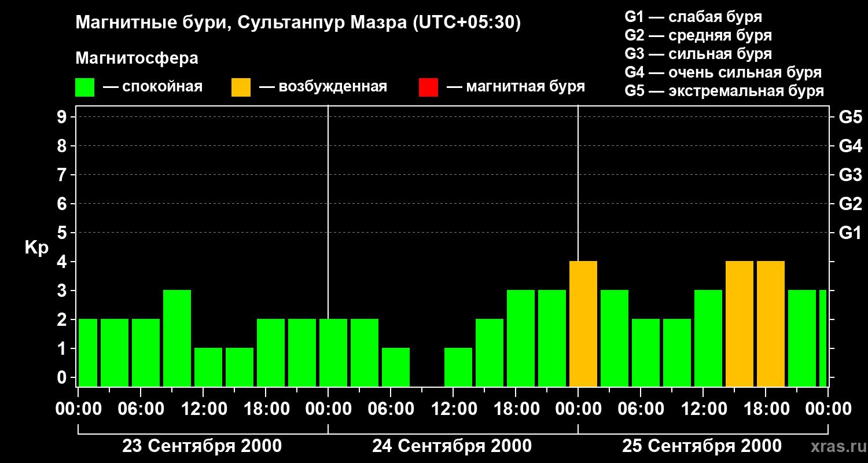Image resolution: width=868 pixels, height=463 pixels.
Task: Click the 'G3 — сильная буря' description
Action: pyautogui.click(x=698, y=54)
